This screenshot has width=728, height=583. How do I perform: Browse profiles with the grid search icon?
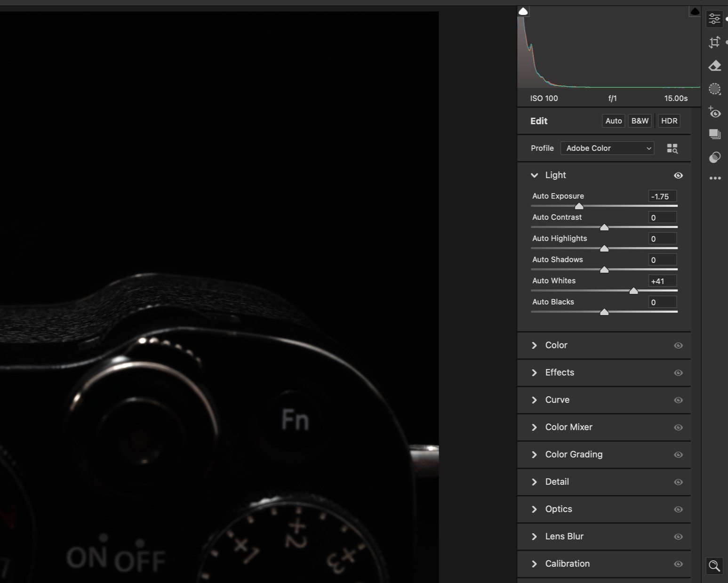click(672, 148)
